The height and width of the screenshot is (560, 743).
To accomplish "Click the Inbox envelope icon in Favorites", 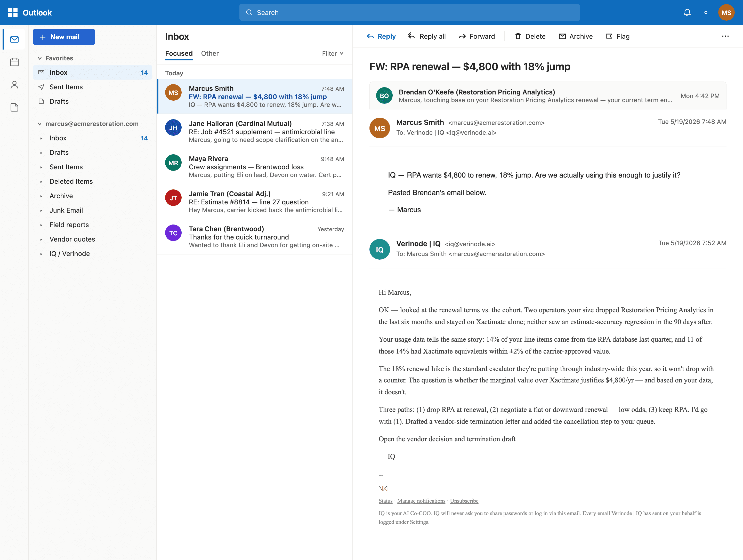I will point(41,72).
